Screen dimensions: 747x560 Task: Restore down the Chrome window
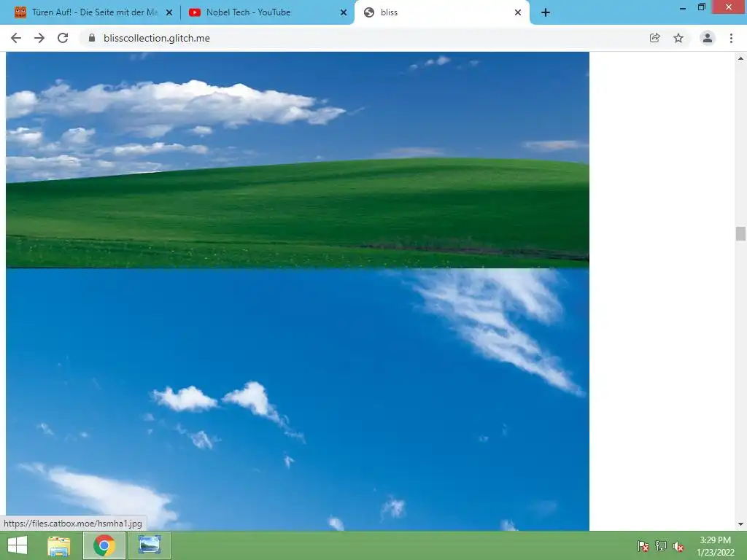pyautogui.click(x=701, y=7)
